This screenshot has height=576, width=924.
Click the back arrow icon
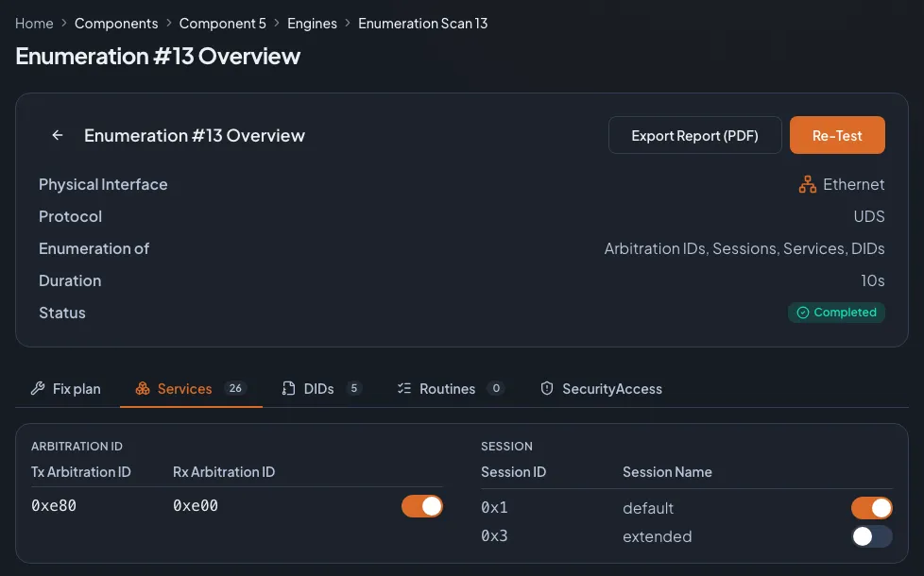click(x=58, y=135)
